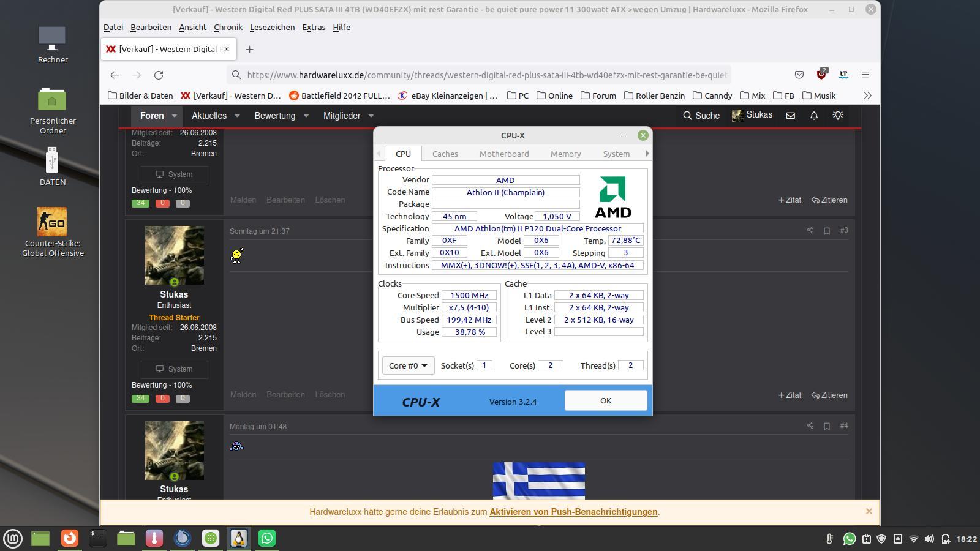This screenshot has height=551, width=980.
Task: Open the Battlefield 2042 bookmark
Action: [339, 96]
